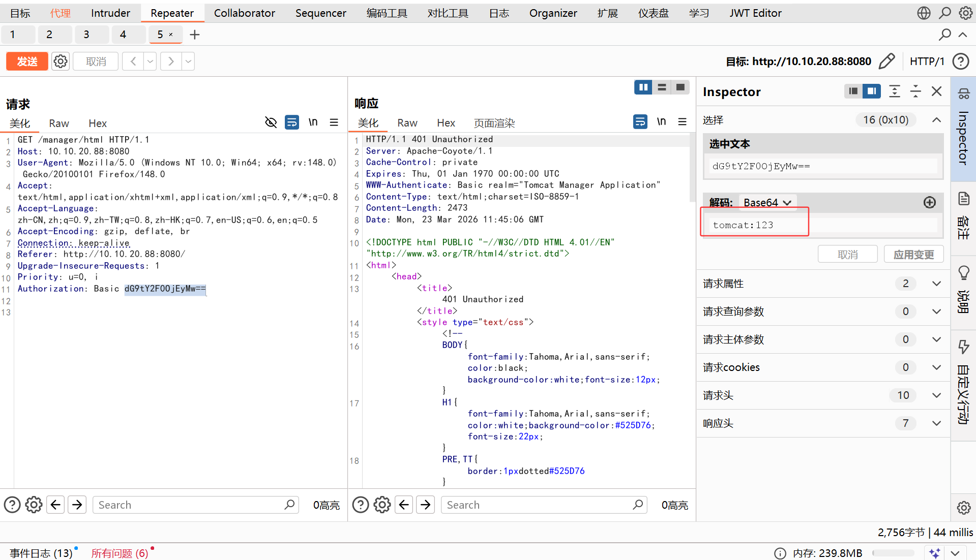
Task: Open the global search magnifier icon in the top bar
Action: pyautogui.click(x=944, y=13)
